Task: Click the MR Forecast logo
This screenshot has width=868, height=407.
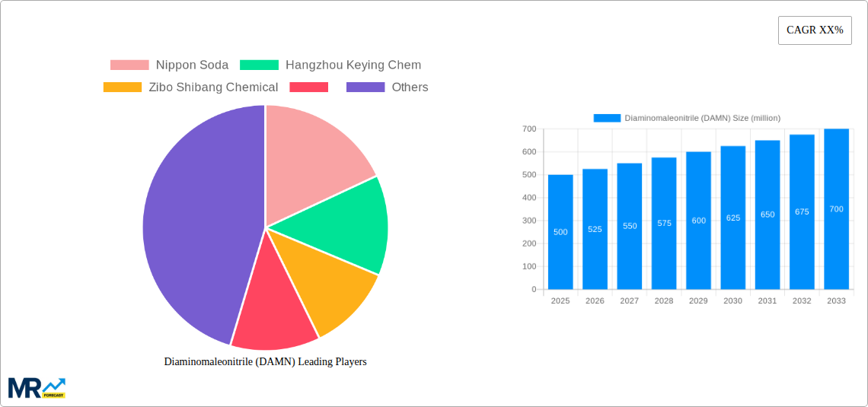Action: [x=37, y=388]
